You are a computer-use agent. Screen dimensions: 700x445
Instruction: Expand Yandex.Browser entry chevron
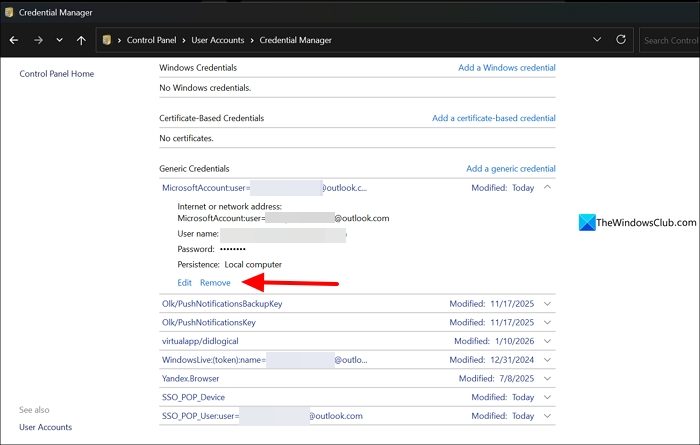tap(547, 379)
